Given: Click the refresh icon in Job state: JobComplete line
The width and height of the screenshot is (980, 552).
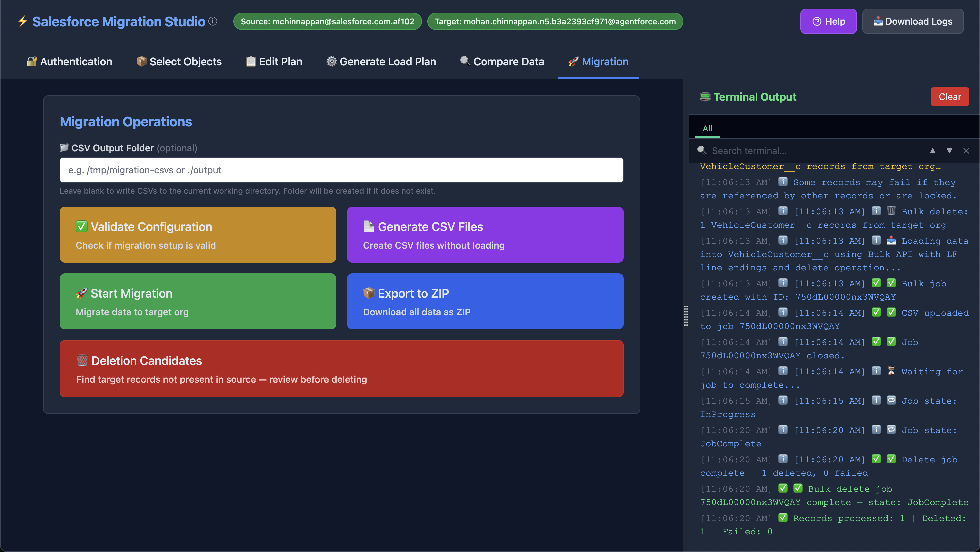Looking at the screenshot, I should coord(891,429).
